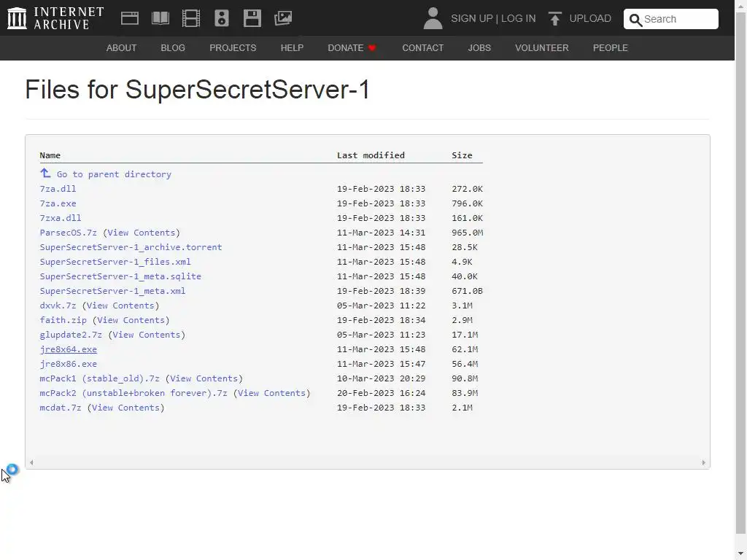Click the 10-Mar-2023 20:29 date
Screen dimensions: 747x560
tap(381, 378)
